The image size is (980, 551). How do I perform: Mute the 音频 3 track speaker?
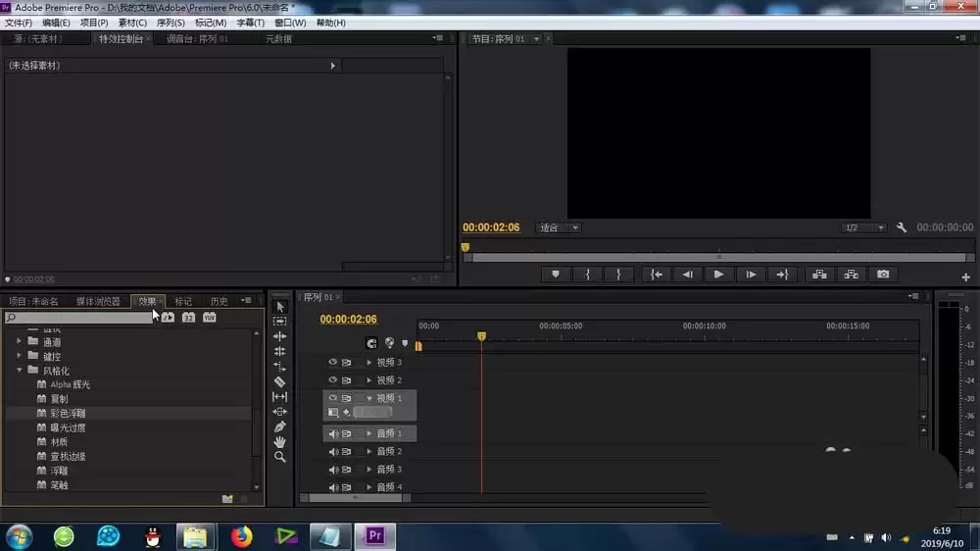333,469
